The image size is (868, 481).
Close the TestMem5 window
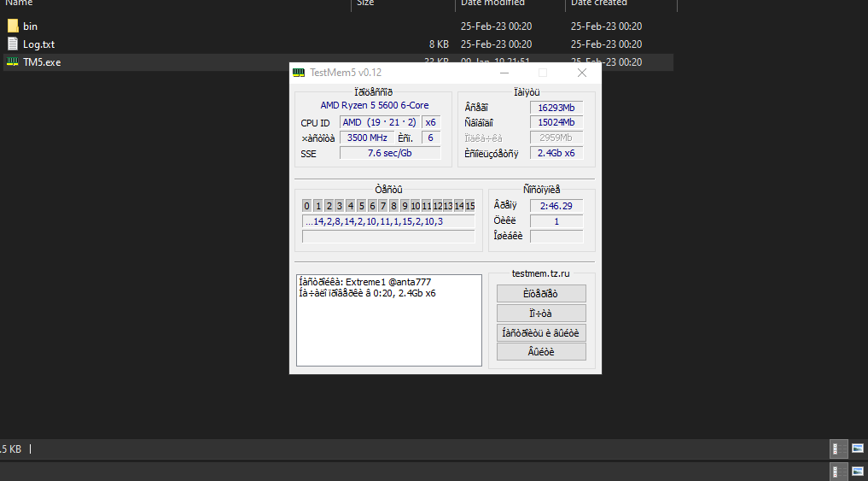[582, 73]
